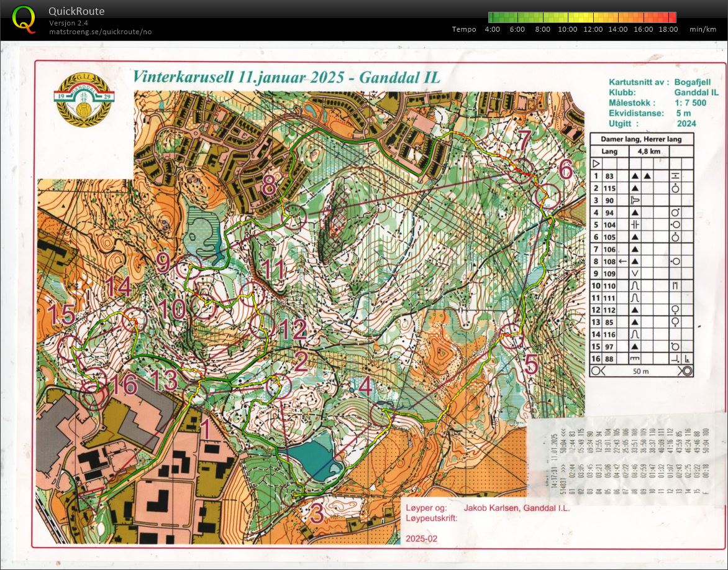Image resolution: width=728 pixels, height=570 pixels.
Task: Click the printed split times receipt
Action: coord(624,456)
